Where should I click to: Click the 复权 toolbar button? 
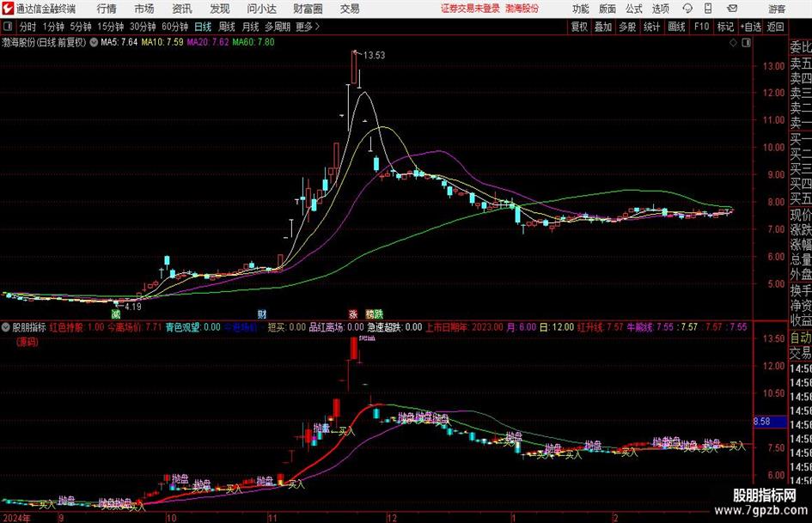(x=579, y=27)
